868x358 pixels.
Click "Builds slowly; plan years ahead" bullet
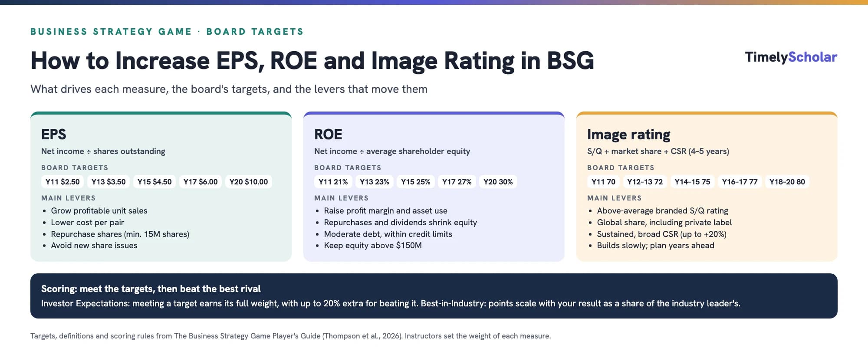coord(655,245)
